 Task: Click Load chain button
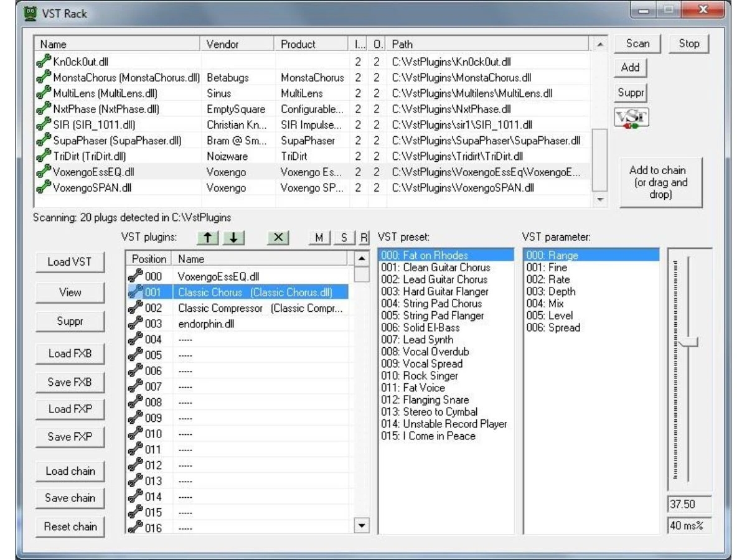click(x=70, y=471)
